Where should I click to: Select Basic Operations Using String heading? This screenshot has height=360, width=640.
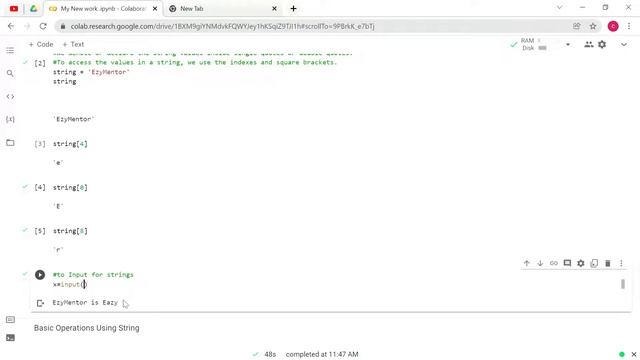[x=87, y=328]
